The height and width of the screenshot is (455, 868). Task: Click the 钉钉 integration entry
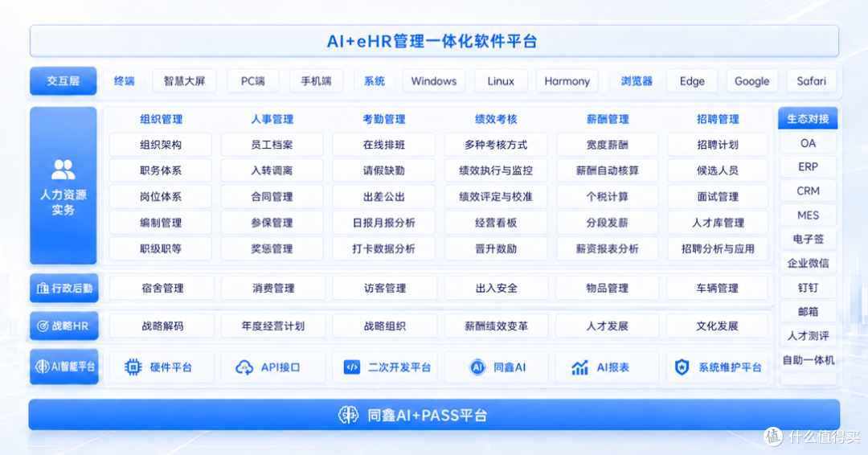pos(808,288)
